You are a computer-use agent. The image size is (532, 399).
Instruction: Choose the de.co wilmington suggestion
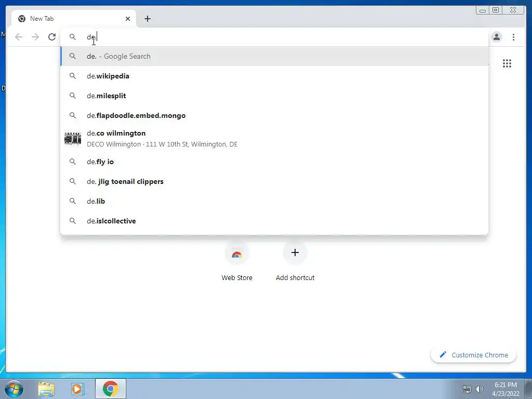point(274,138)
